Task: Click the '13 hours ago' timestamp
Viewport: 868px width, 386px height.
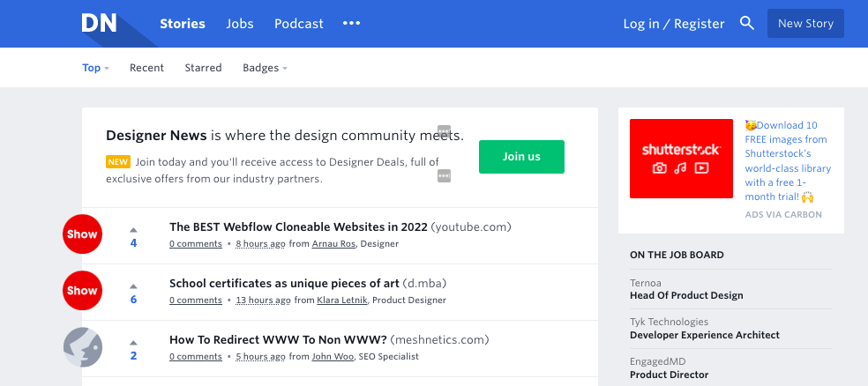Action: [x=263, y=301]
